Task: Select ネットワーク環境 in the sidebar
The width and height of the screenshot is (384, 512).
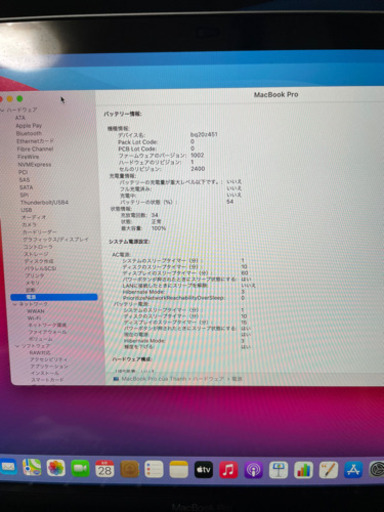Action: pyautogui.click(x=47, y=325)
